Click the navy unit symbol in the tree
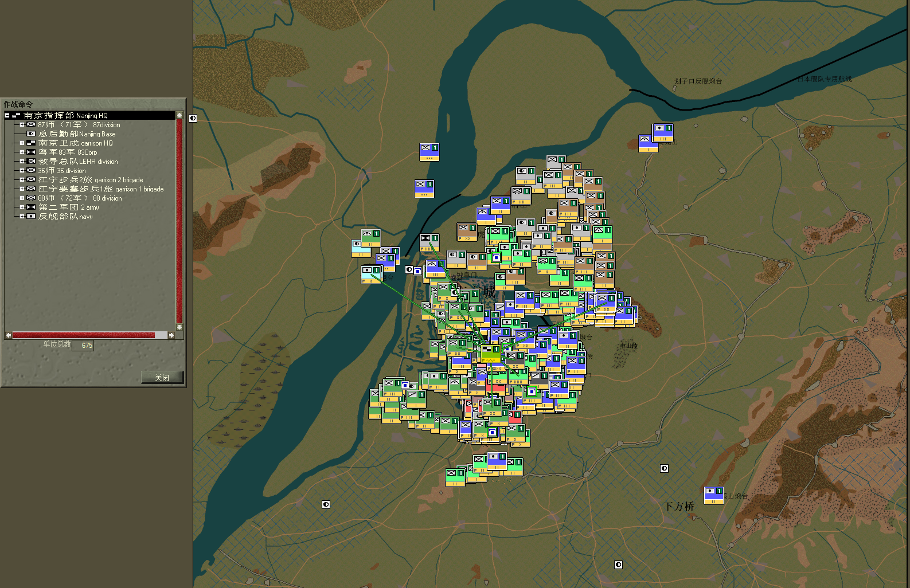 pos(31,217)
